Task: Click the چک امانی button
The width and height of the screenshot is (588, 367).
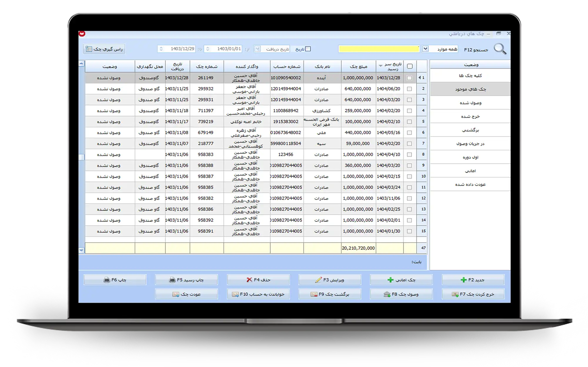Action: tap(401, 280)
